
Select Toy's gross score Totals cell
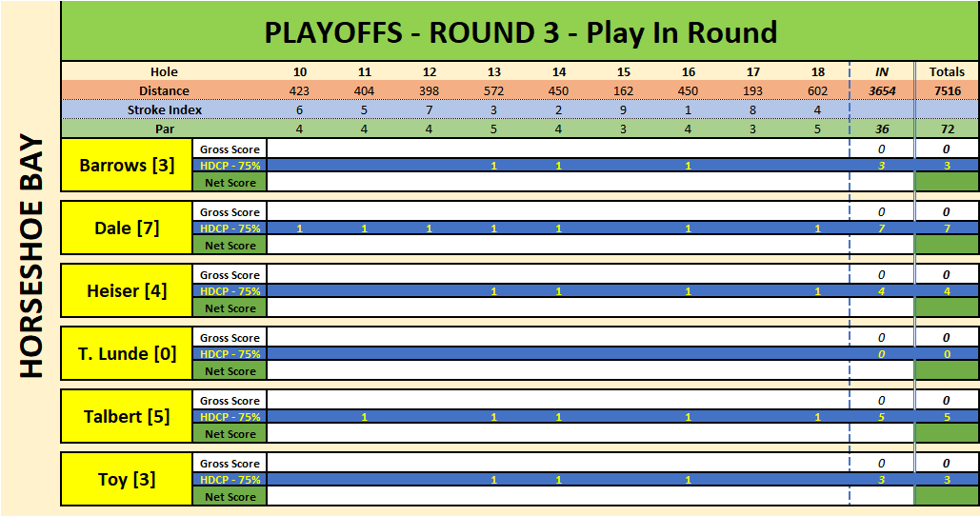[947, 464]
